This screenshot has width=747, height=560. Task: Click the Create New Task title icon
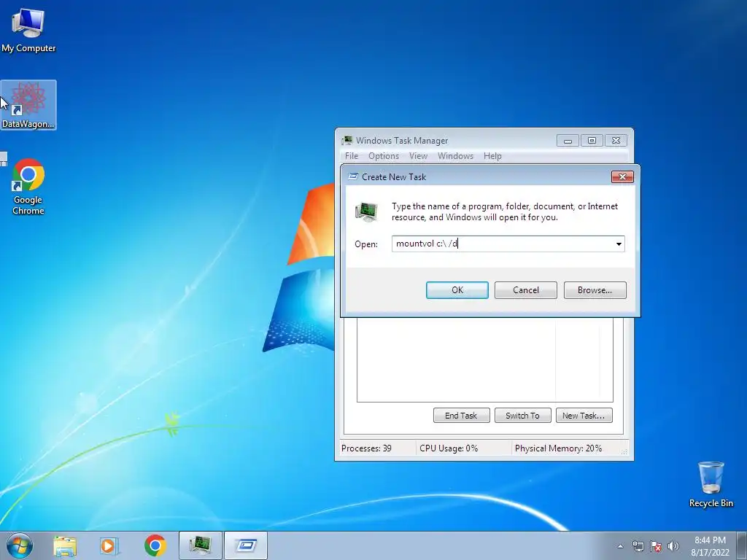coord(353,176)
